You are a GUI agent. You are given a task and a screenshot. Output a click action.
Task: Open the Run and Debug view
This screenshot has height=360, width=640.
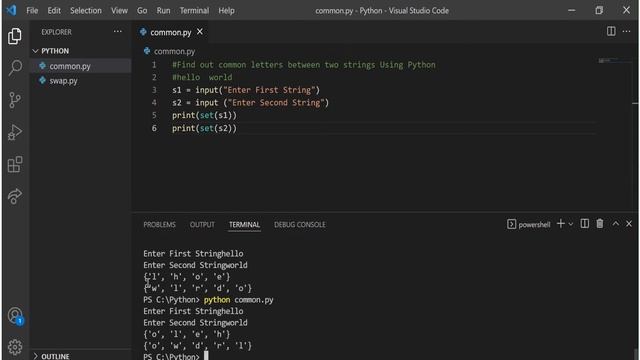click(15, 132)
